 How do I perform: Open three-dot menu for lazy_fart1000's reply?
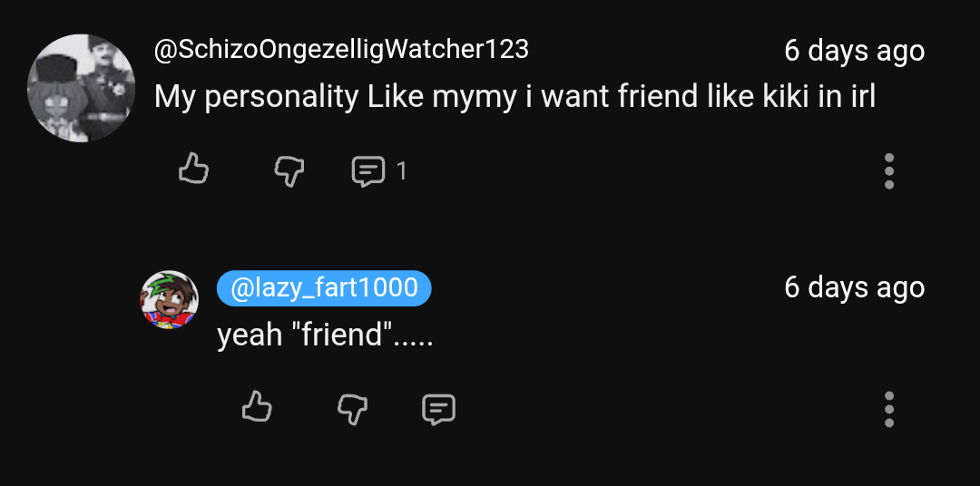[x=888, y=409]
